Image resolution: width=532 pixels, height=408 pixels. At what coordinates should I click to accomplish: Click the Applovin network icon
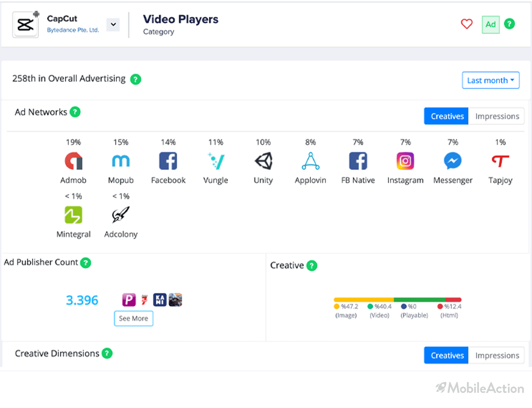311,161
